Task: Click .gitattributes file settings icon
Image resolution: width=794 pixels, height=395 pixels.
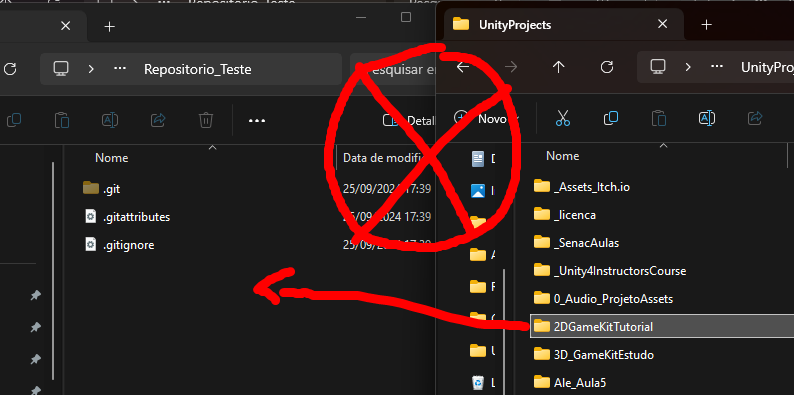Action: 91,217
